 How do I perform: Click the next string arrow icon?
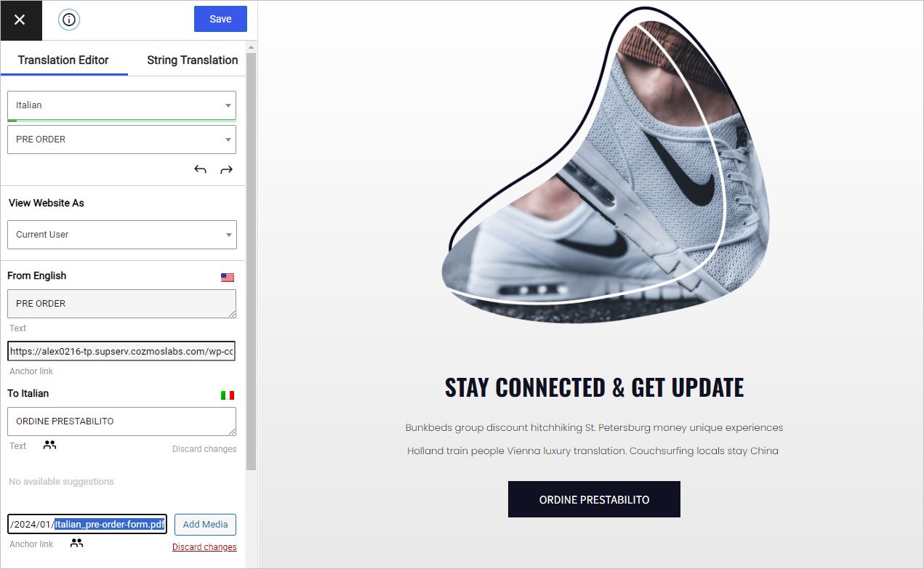pyautogui.click(x=226, y=169)
